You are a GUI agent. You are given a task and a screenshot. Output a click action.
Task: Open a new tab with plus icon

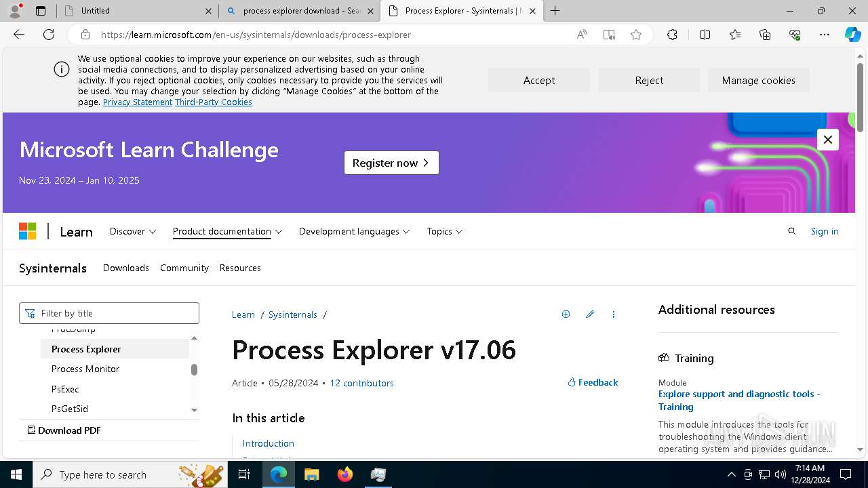tap(555, 11)
